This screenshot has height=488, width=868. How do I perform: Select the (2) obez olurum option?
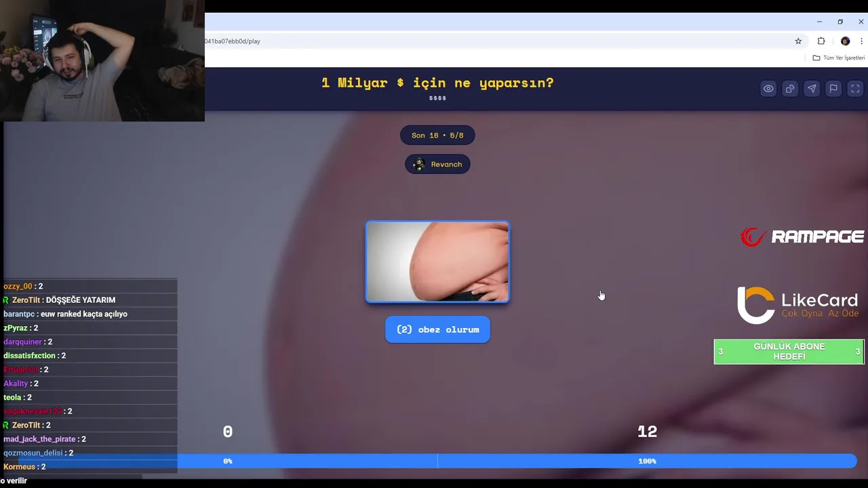437,329
